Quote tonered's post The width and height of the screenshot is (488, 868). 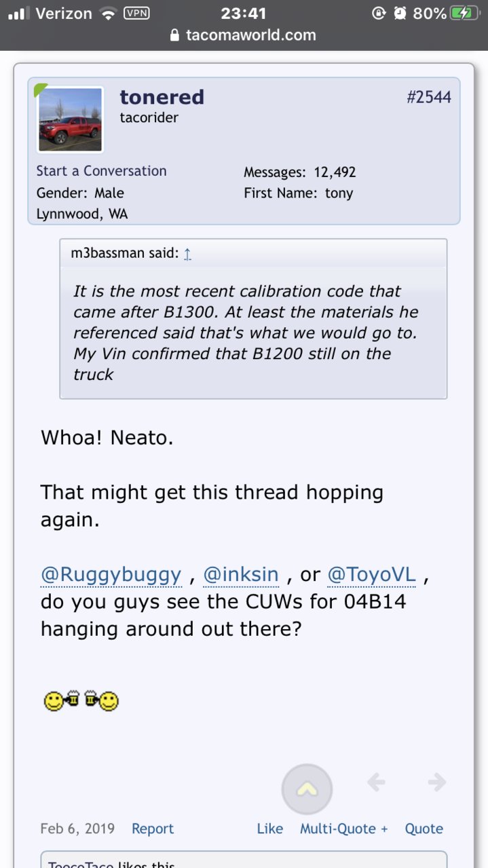pyautogui.click(x=424, y=829)
